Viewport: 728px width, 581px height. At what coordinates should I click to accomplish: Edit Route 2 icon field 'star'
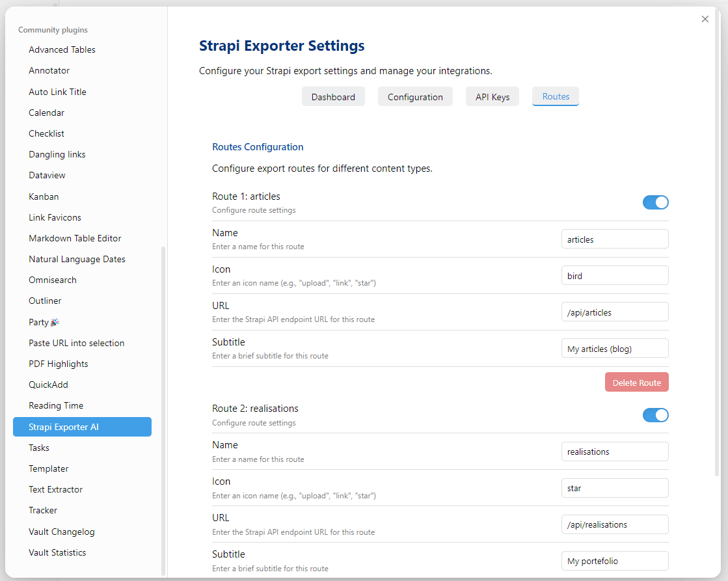[x=615, y=488]
